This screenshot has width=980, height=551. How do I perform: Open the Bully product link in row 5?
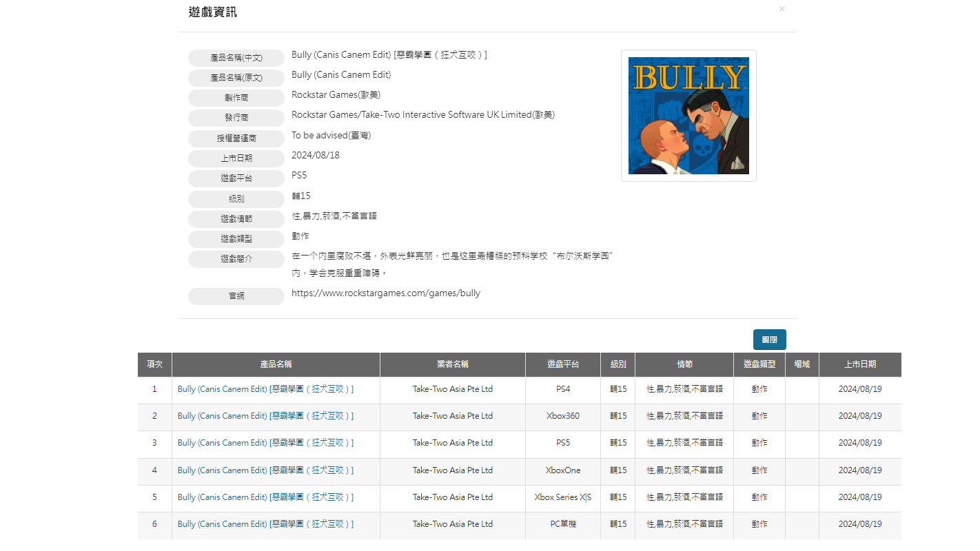pos(265,497)
